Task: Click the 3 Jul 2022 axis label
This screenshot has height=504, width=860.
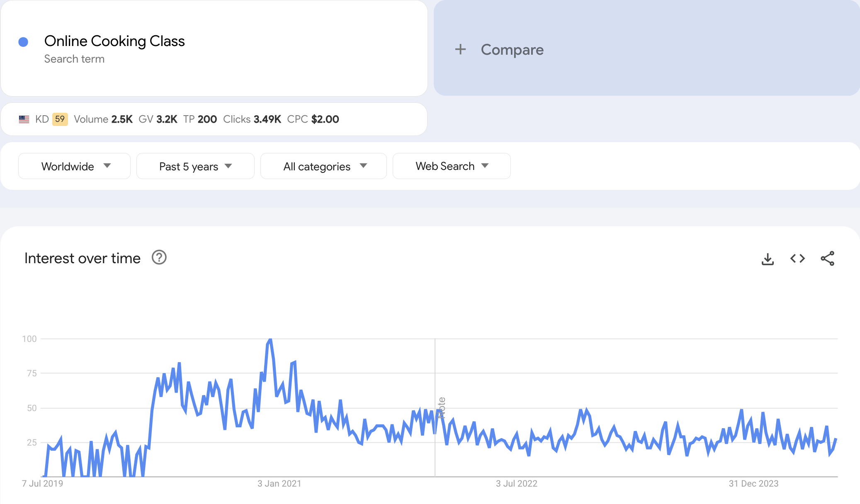Action: click(x=516, y=483)
